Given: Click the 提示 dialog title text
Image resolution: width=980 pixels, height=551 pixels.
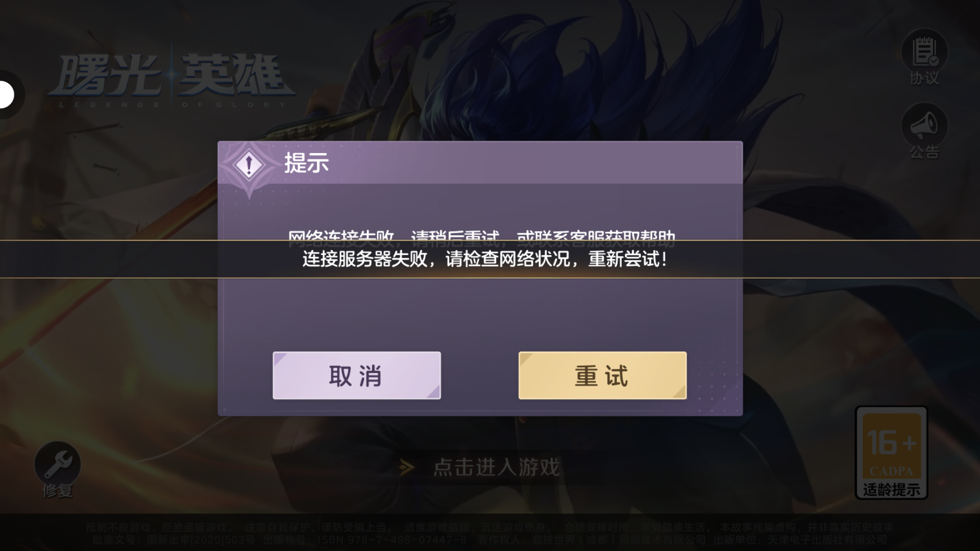Looking at the screenshot, I should click(306, 163).
